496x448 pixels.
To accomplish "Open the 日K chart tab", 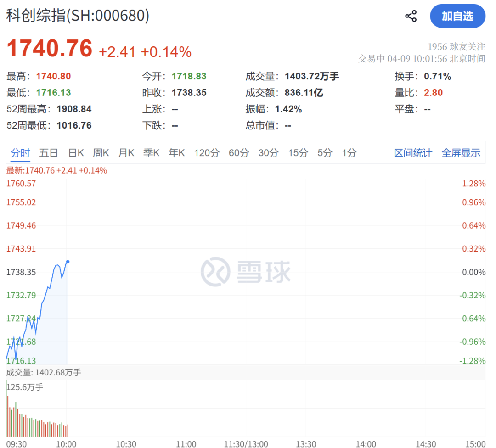I will 76,153.
